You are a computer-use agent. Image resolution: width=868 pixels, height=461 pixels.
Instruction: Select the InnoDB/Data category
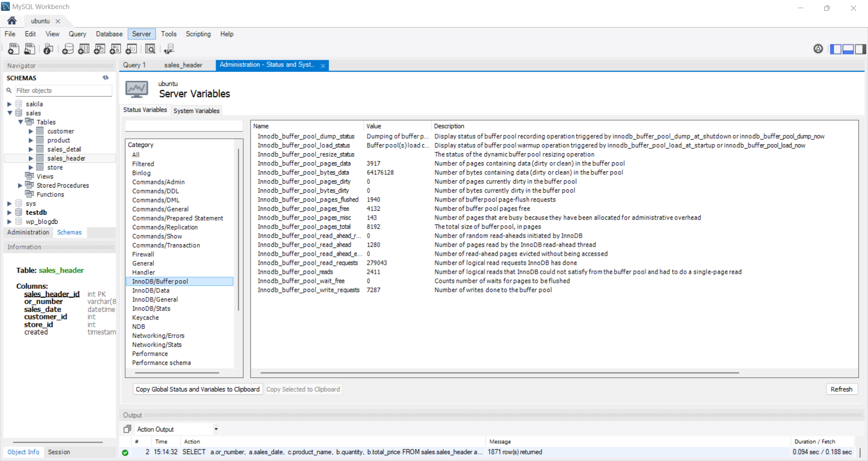tap(179, 291)
